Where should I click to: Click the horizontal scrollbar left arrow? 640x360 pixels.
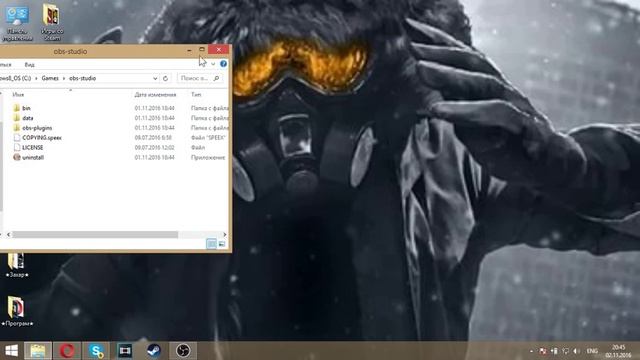9,235
